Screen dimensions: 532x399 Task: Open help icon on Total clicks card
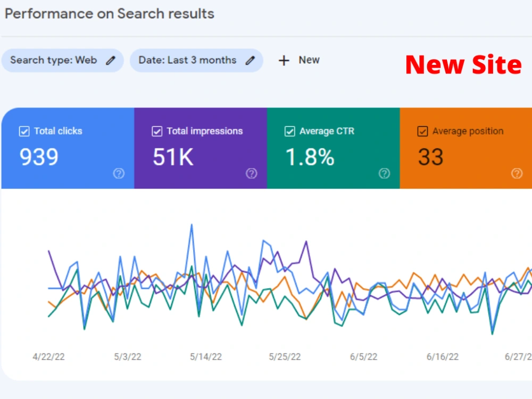coord(119,173)
